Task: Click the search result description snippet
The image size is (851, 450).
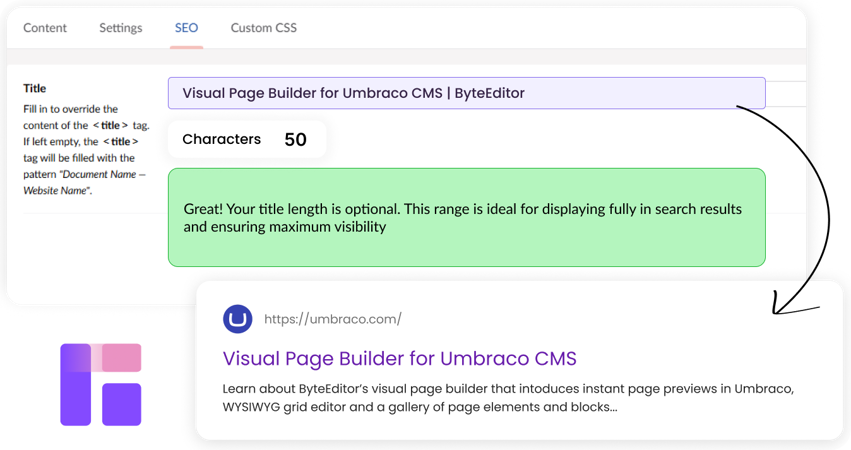Action: coord(514,398)
